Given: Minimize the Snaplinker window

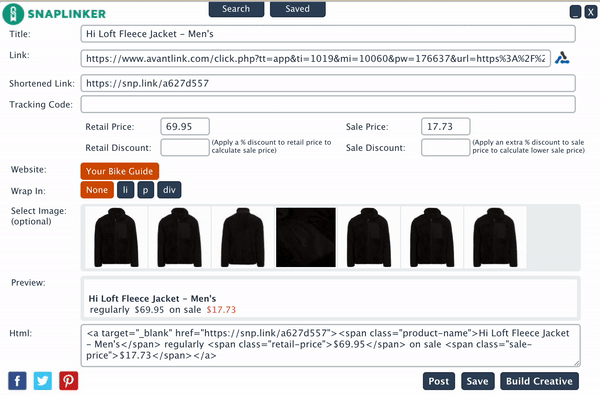Looking at the screenshot, I should coord(575,12).
